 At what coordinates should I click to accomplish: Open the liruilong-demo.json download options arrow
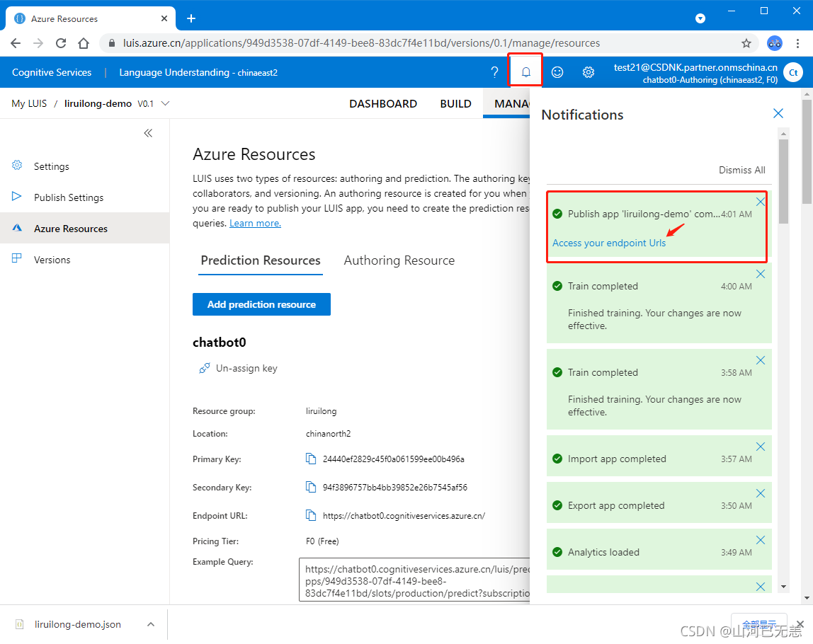tap(150, 624)
